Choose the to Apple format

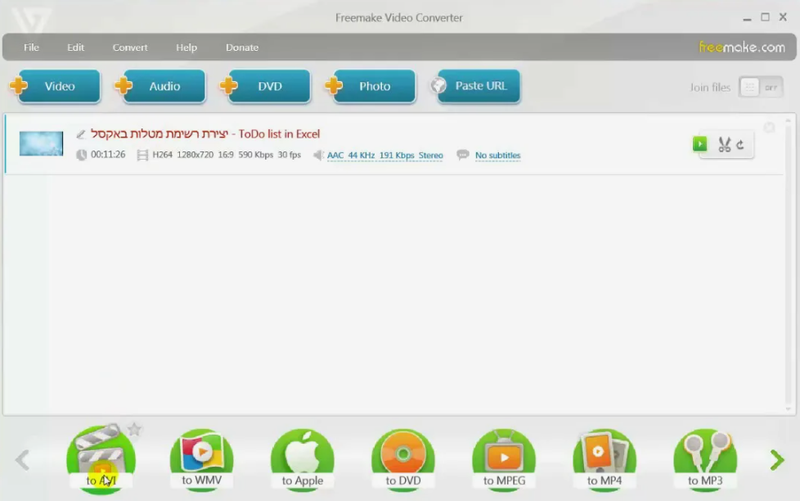pyautogui.click(x=303, y=460)
